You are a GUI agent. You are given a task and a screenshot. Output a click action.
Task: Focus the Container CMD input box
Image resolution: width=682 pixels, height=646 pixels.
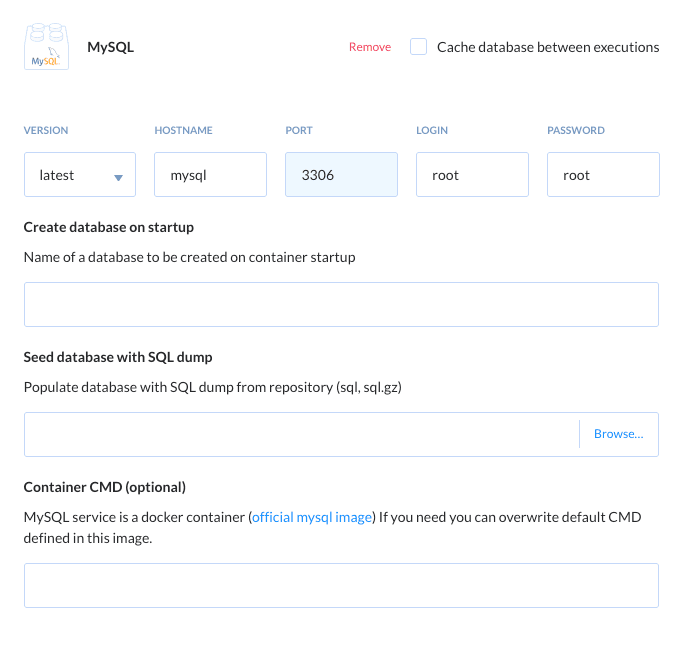pos(341,585)
